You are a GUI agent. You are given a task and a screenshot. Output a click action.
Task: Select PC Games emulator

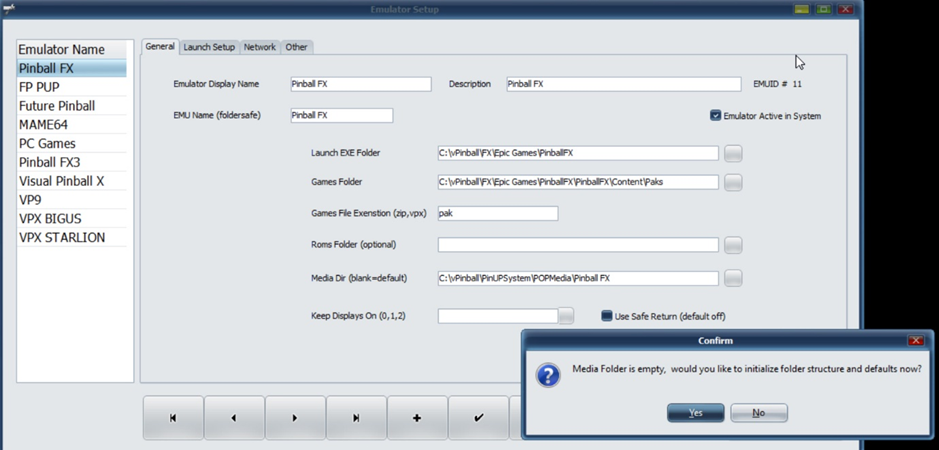72,144
